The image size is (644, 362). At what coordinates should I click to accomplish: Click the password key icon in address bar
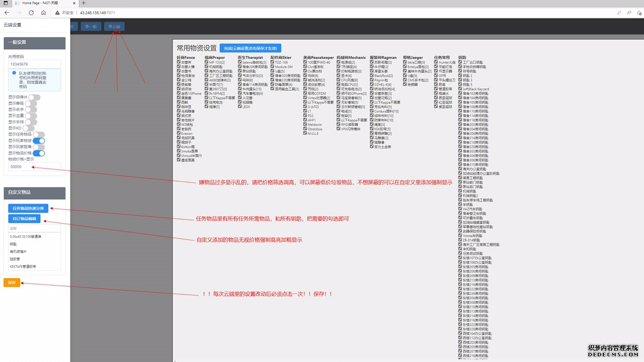point(619,12)
